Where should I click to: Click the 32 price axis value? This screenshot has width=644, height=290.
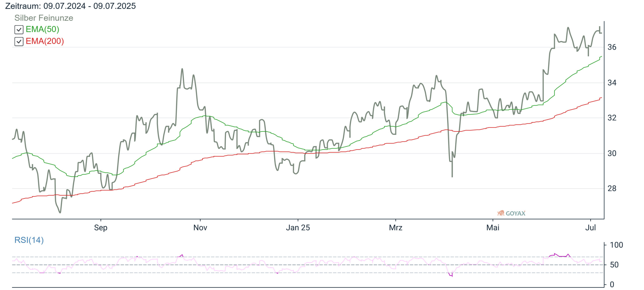coord(612,118)
